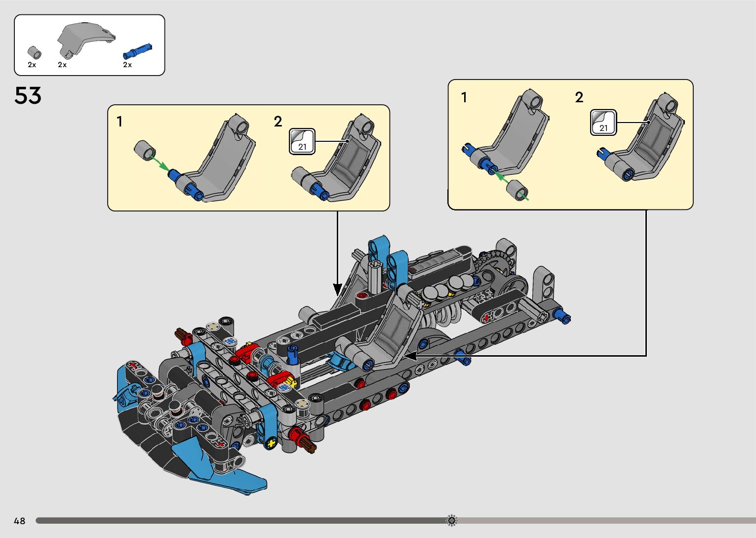Click the gear marker on progress bar
Screen dimensions: 756x538
[x=451, y=520]
